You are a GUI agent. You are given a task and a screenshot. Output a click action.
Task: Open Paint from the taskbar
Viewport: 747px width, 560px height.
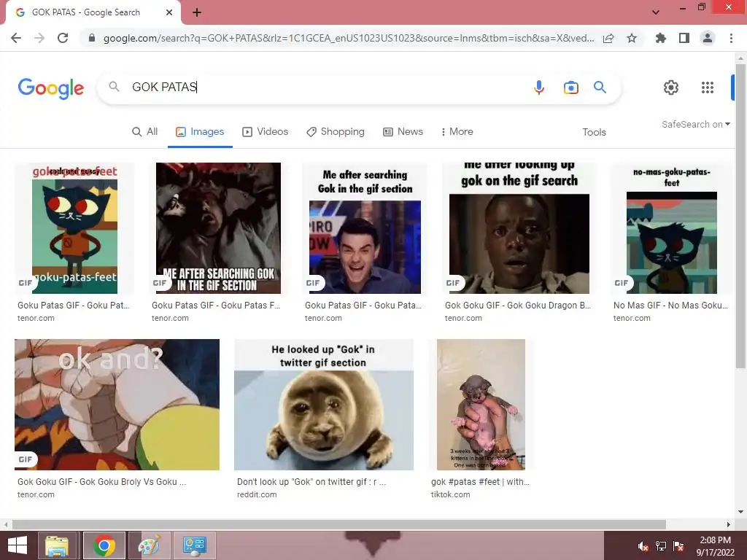[x=149, y=545]
